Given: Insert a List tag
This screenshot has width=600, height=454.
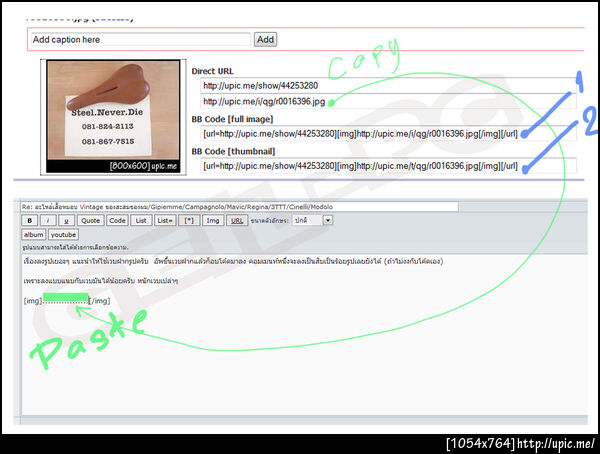Looking at the screenshot, I should (x=141, y=220).
